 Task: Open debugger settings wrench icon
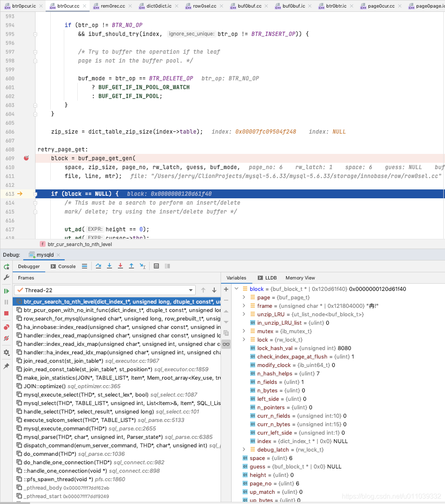[6, 277]
